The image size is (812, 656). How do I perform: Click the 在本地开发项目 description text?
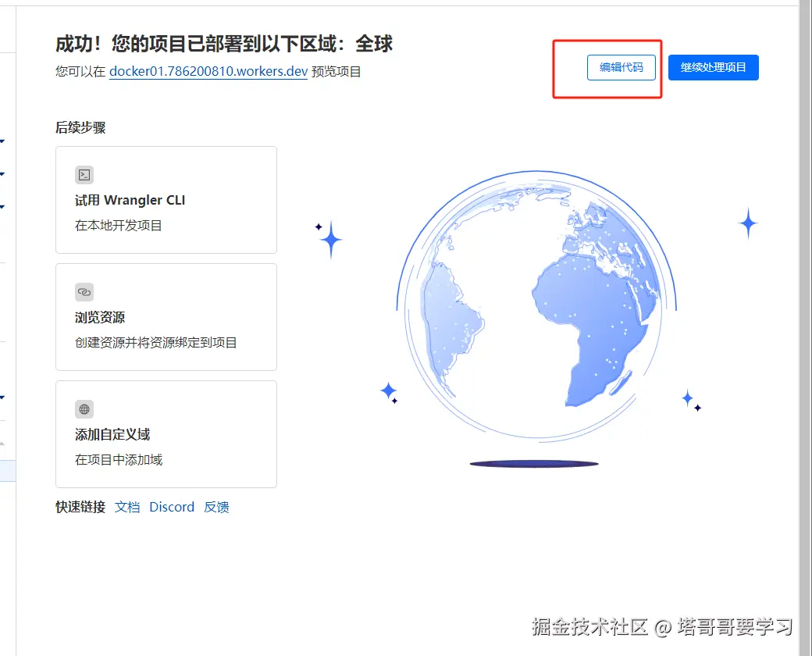[119, 226]
